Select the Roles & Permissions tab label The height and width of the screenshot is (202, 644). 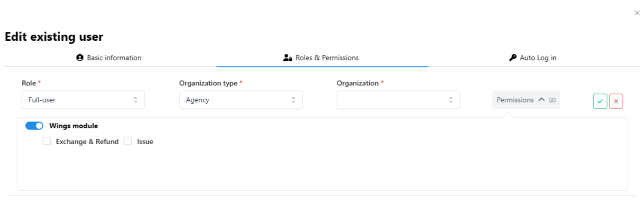coord(327,57)
